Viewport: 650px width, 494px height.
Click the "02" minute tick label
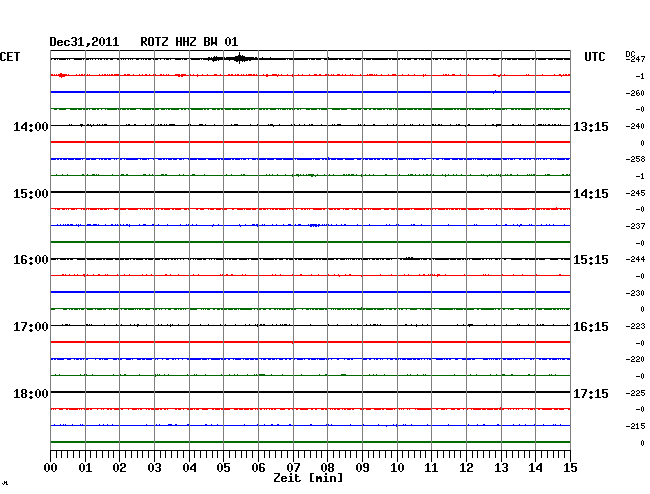(x=119, y=468)
